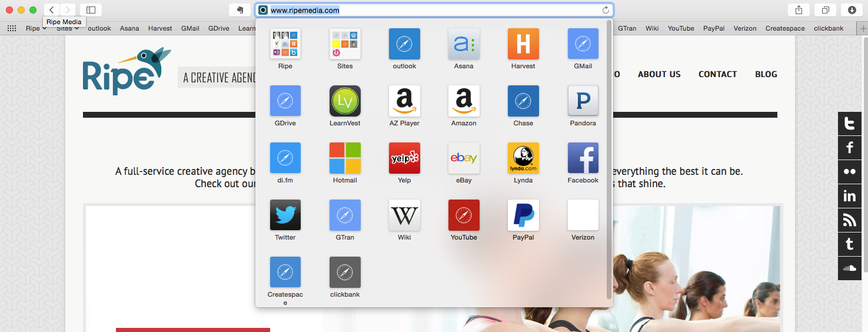The height and width of the screenshot is (332, 868).
Task: Open the YouTube favorite icon in the grid
Action: (x=464, y=215)
